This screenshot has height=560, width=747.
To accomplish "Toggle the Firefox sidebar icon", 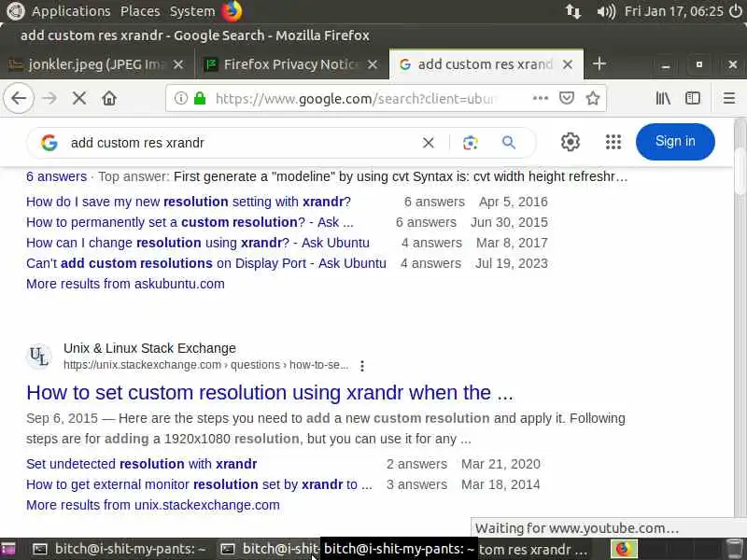I will pos(693,99).
